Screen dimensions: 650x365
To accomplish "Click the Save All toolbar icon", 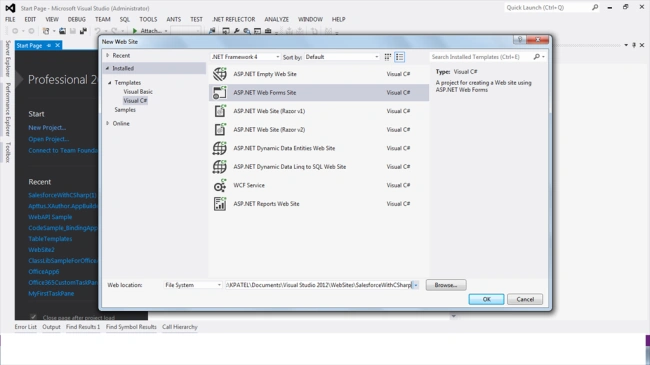I will pos(83,31).
